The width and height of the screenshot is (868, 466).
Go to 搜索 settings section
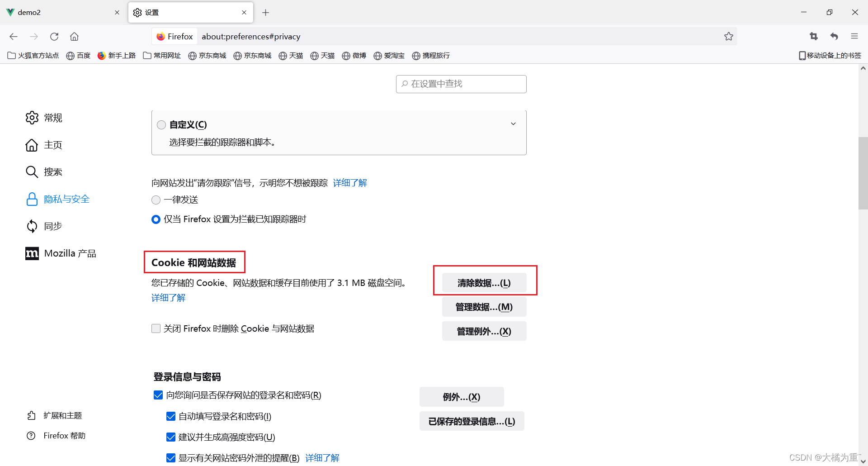(44, 172)
